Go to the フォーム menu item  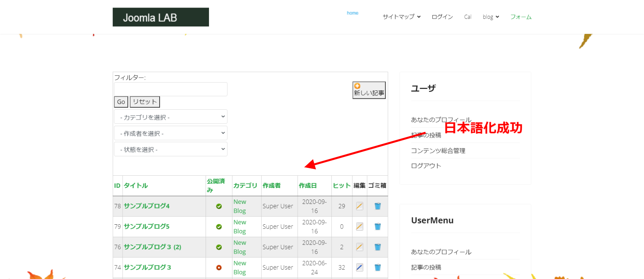click(521, 17)
